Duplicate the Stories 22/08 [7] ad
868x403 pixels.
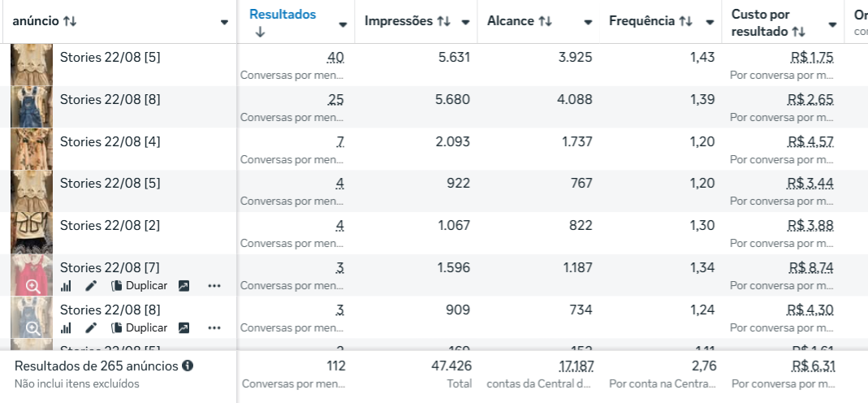(140, 286)
